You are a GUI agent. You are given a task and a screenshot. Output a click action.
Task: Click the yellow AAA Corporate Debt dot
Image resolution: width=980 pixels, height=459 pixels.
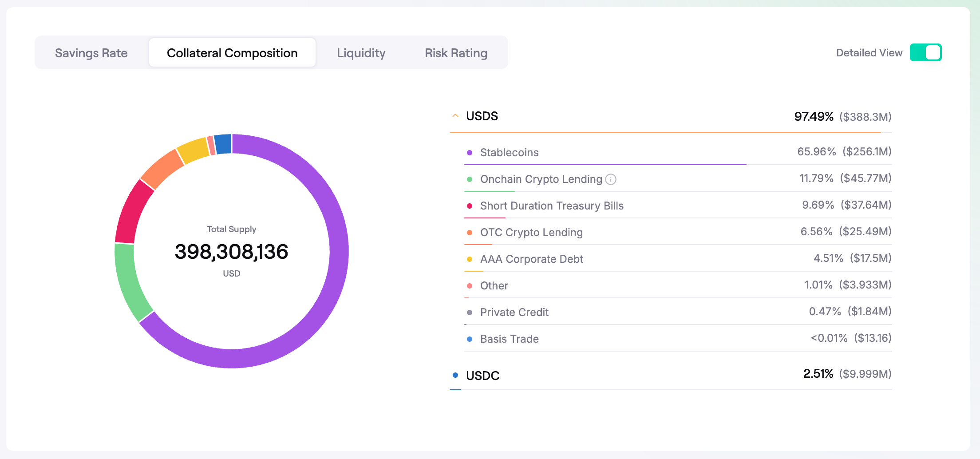point(470,259)
